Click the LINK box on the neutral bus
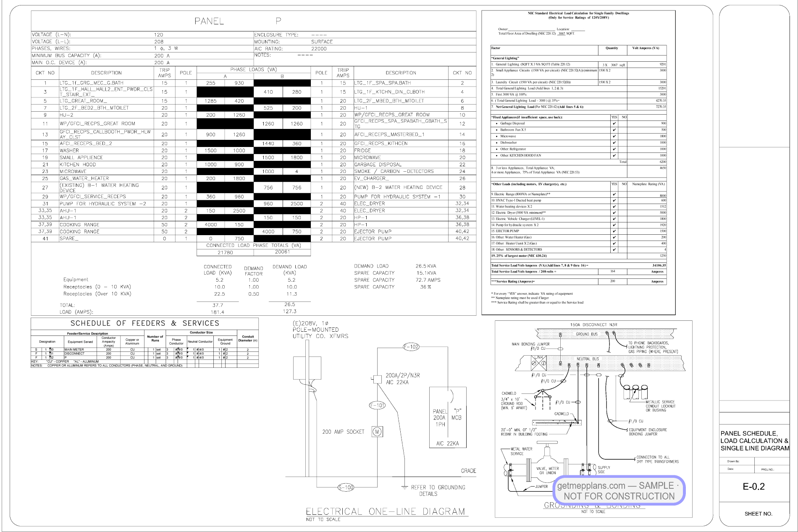The width and height of the screenshot is (798, 532). pyautogui.click(x=538, y=362)
